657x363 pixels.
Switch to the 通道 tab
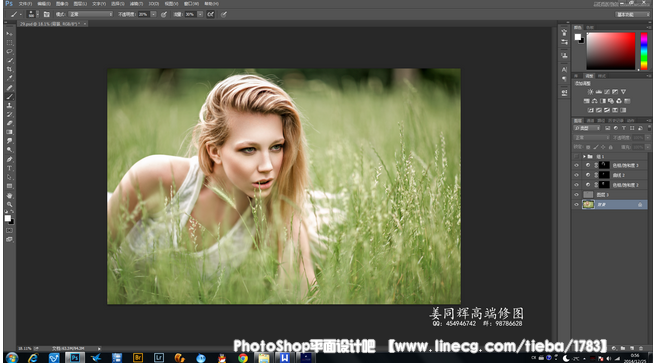(590, 120)
